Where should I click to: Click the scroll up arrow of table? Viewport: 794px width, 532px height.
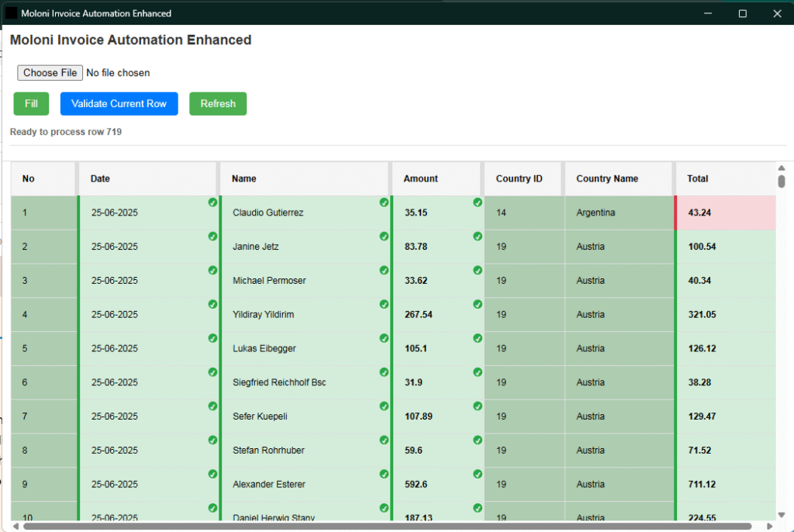(782, 168)
